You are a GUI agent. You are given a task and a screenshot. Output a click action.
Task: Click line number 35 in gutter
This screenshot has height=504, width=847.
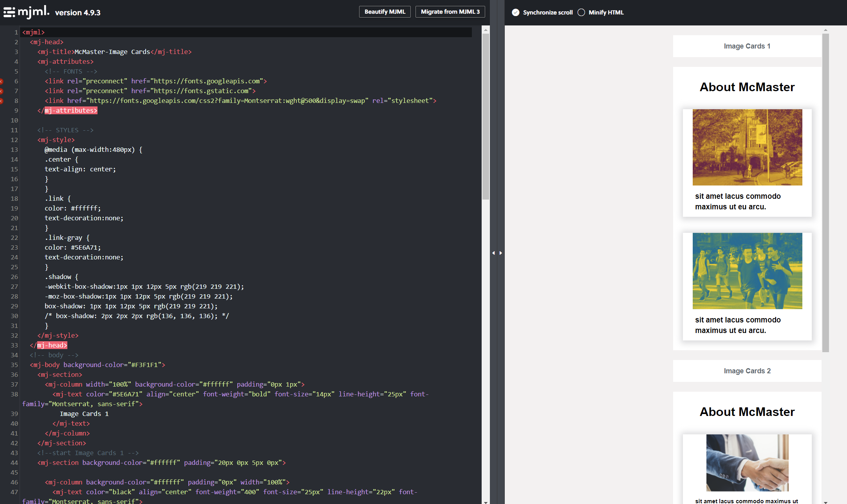[x=14, y=365]
